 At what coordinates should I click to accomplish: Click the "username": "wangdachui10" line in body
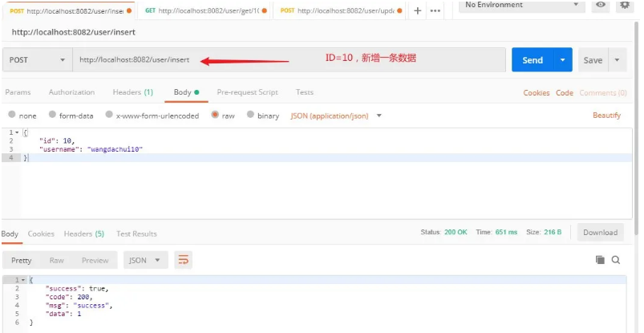click(x=91, y=149)
